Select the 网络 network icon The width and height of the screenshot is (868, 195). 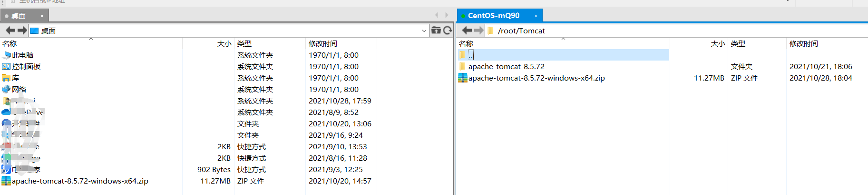click(x=6, y=90)
